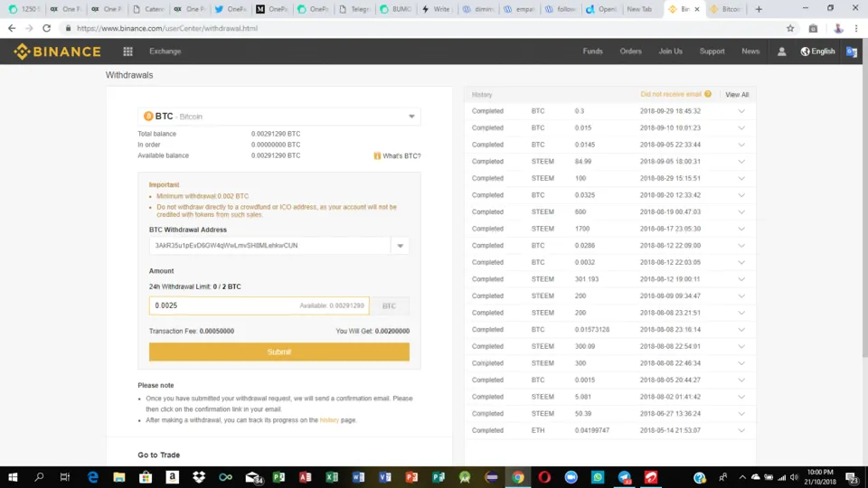Open the Orders menu
This screenshot has width=868, height=488.
pyautogui.click(x=630, y=52)
